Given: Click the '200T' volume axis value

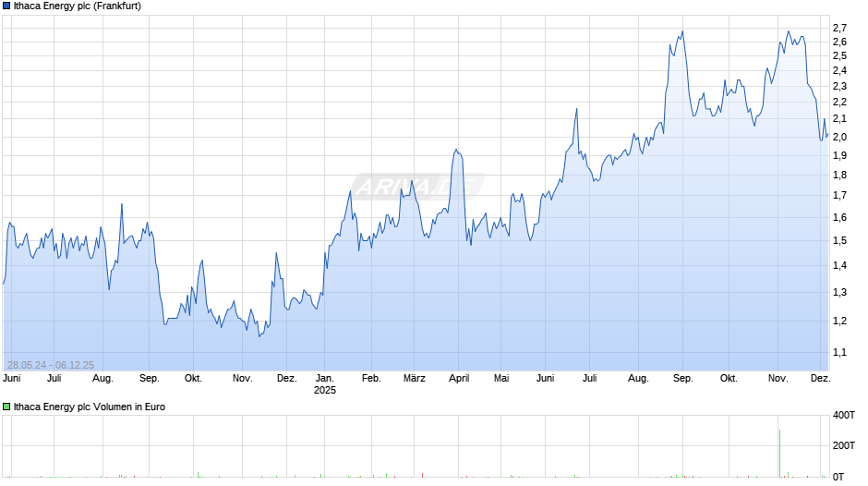Looking at the screenshot, I should click(844, 445).
